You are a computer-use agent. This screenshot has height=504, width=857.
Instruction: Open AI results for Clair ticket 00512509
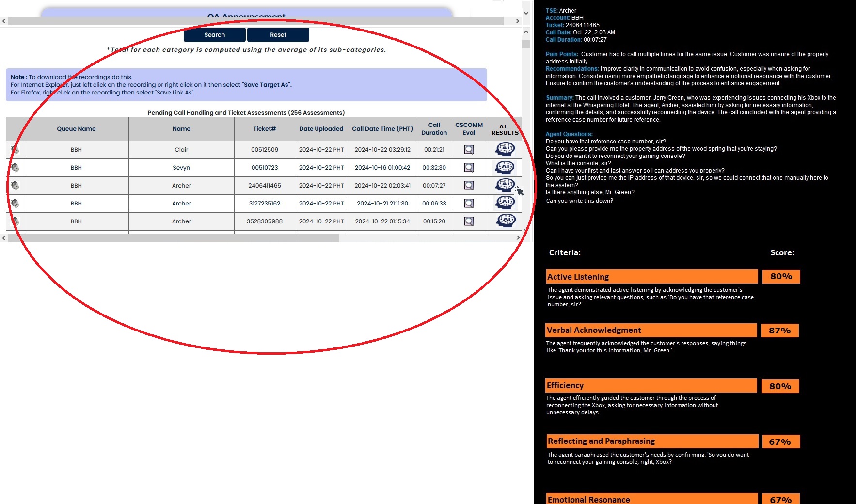tap(505, 149)
